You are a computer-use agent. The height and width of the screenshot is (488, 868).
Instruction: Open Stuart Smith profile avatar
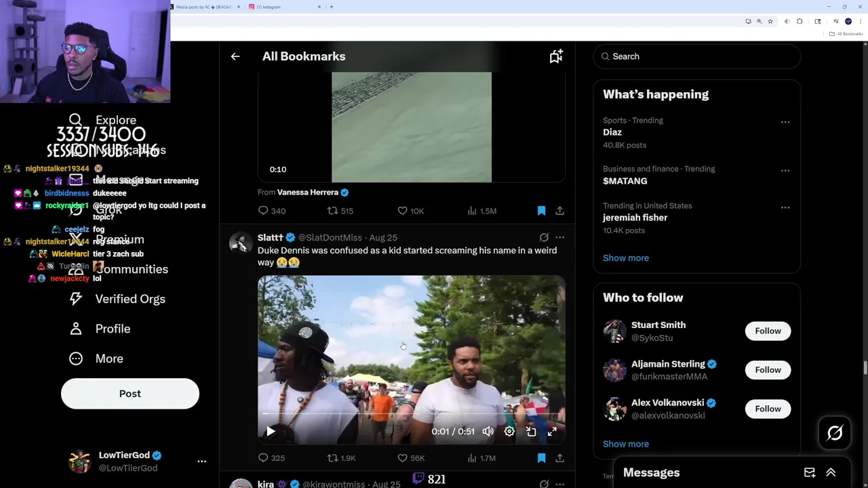coord(614,331)
